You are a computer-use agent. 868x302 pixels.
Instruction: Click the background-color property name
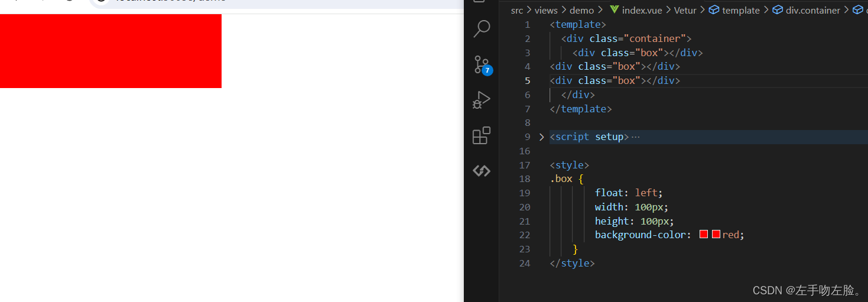641,235
